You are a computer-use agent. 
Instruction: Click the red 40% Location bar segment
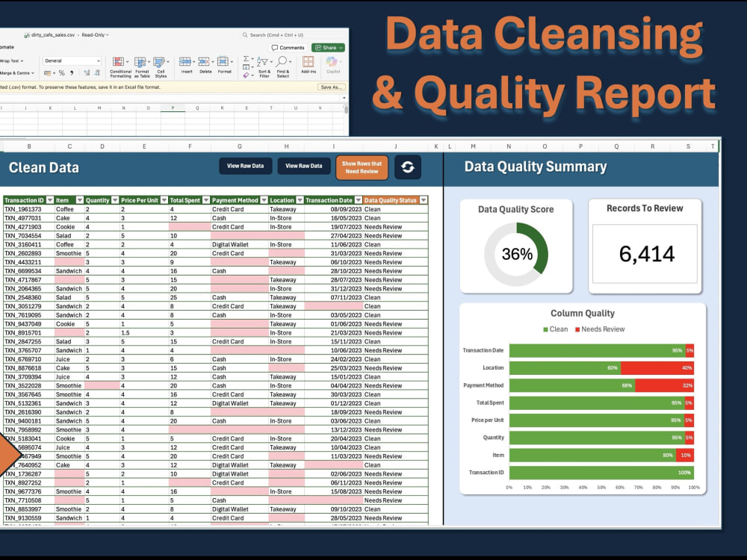(657, 367)
